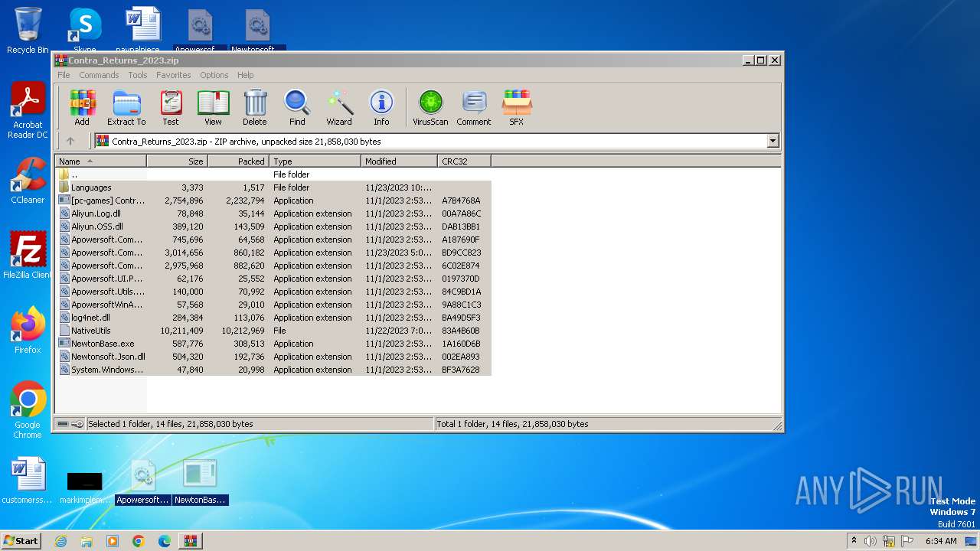This screenshot has height=551, width=980.
Task: Open Chrome from the taskbar
Action: click(x=139, y=541)
